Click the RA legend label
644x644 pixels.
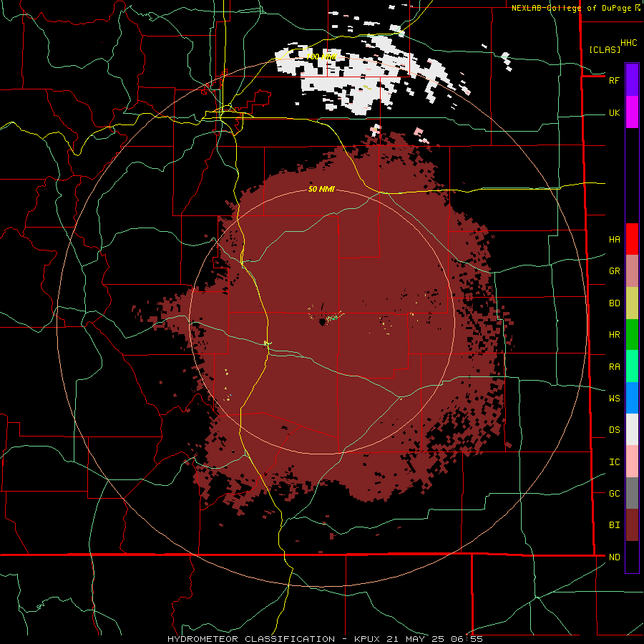click(614, 367)
